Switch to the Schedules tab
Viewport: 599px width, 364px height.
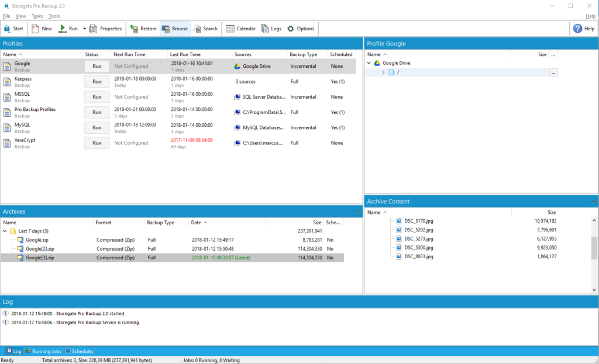[x=79, y=351]
